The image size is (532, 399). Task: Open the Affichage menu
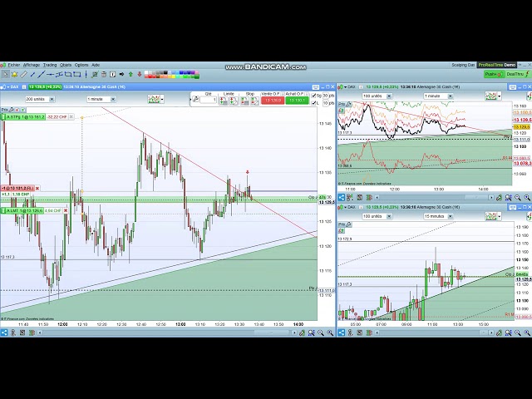(32, 65)
